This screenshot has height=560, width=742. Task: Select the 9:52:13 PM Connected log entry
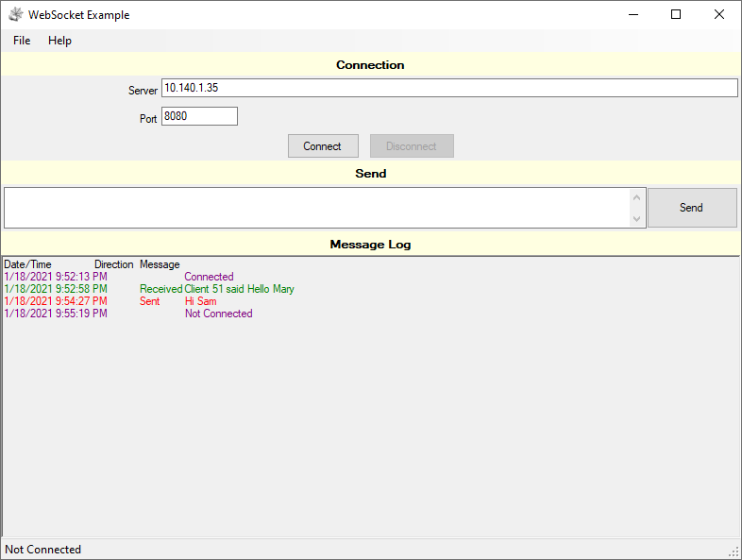pos(119,277)
